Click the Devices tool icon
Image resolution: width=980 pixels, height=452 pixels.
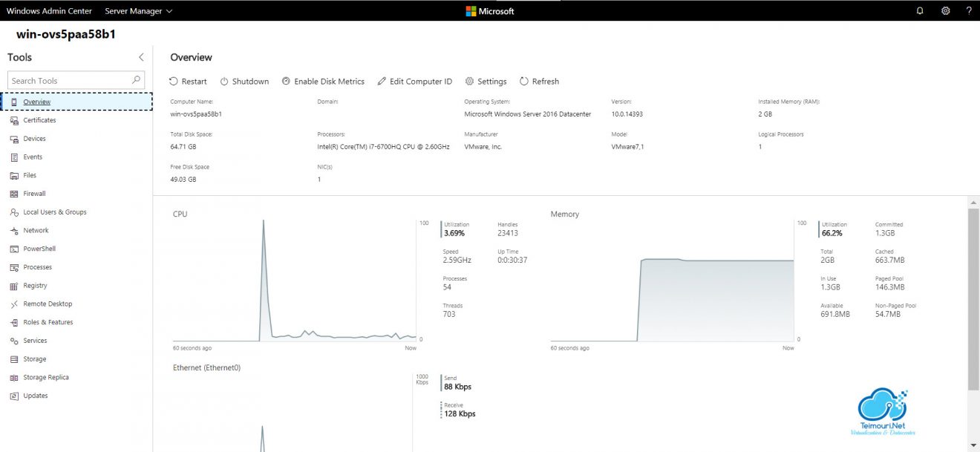(14, 139)
